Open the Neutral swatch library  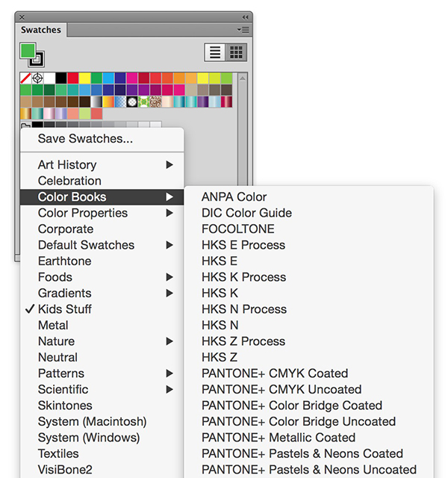102,357
